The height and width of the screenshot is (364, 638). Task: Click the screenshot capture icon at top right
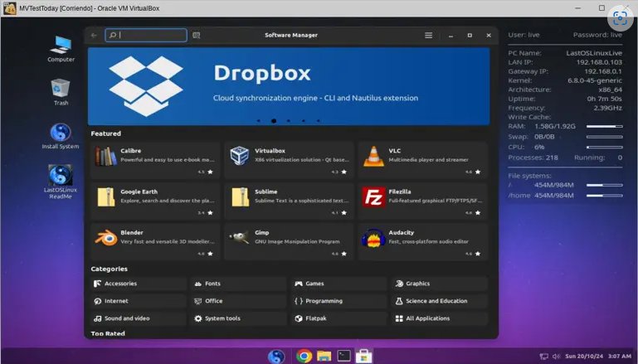pyautogui.click(x=620, y=18)
